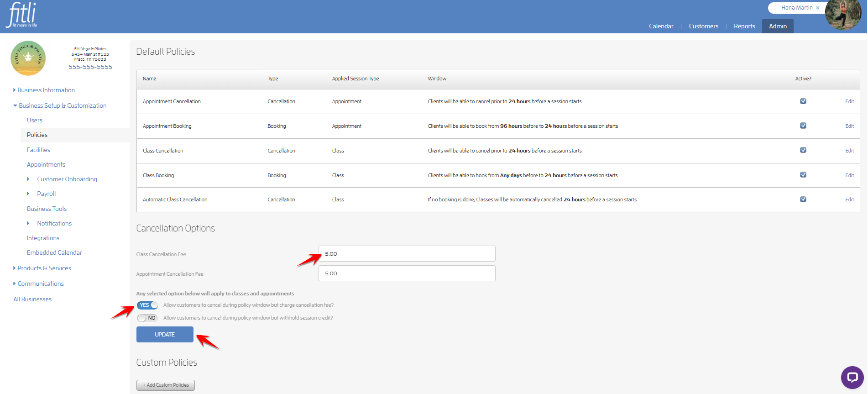Turn off charge cancellation fee toggle
This screenshot has width=868, height=394.
click(147, 305)
